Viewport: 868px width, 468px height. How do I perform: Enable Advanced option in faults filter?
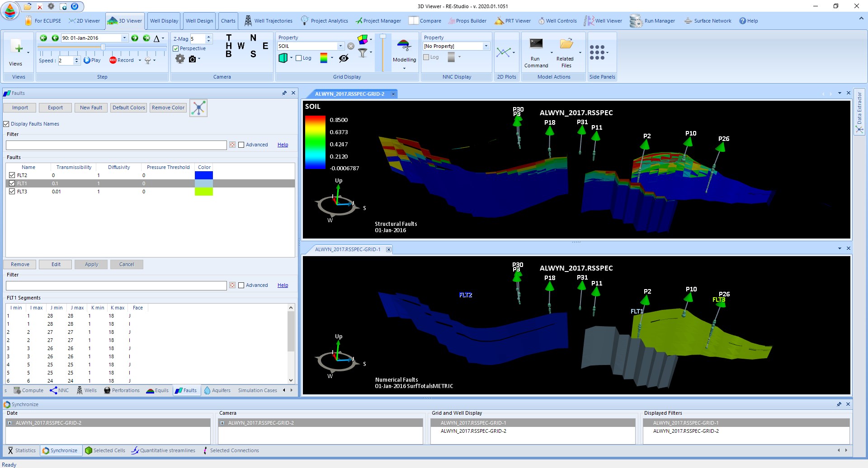[241, 145]
